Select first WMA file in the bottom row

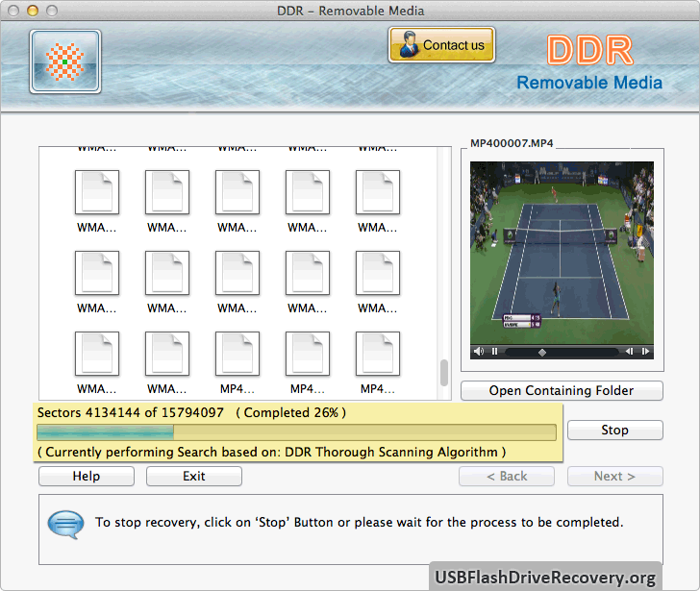tap(97, 354)
